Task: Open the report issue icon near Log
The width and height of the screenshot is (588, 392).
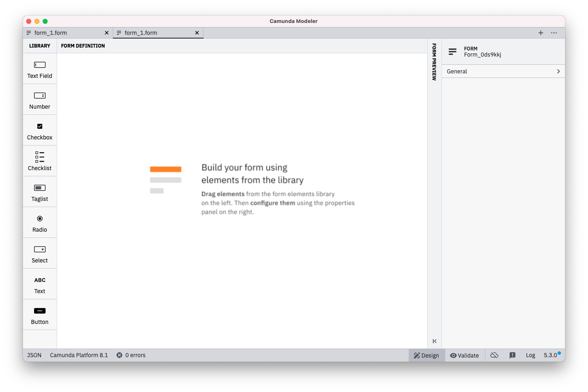Action: (x=512, y=355)
